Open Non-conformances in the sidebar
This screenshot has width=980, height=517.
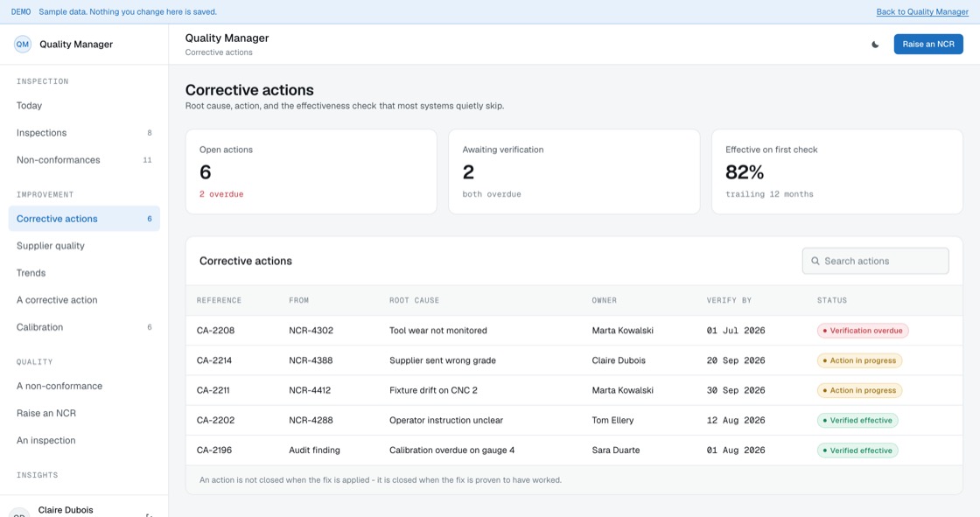click(84, 160)
